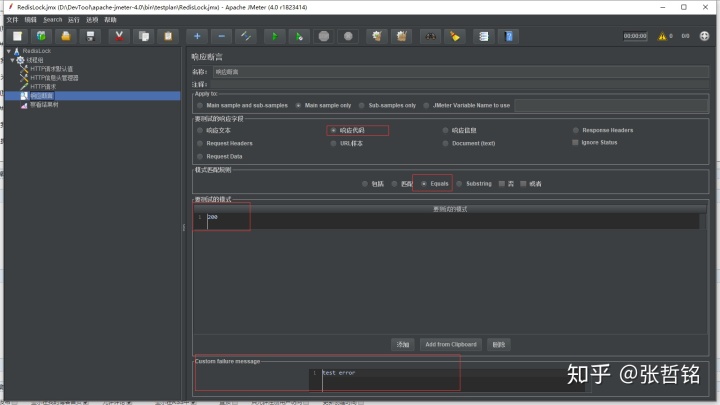Click the Paste clipboard icon
Image resolution: width=720 pixels, height=405 pixels.
(x=168, y=36)
